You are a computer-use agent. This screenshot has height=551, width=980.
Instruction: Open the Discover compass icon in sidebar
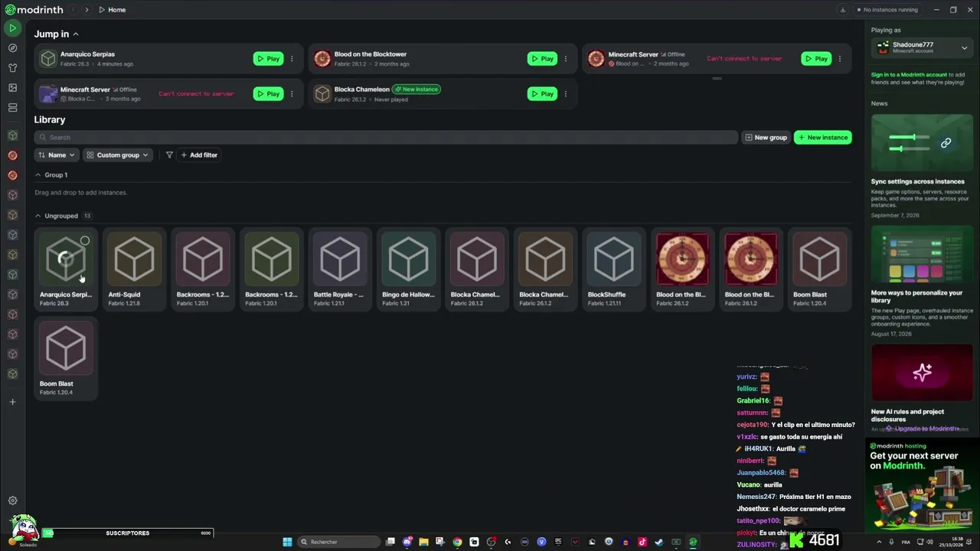[12, 48]
